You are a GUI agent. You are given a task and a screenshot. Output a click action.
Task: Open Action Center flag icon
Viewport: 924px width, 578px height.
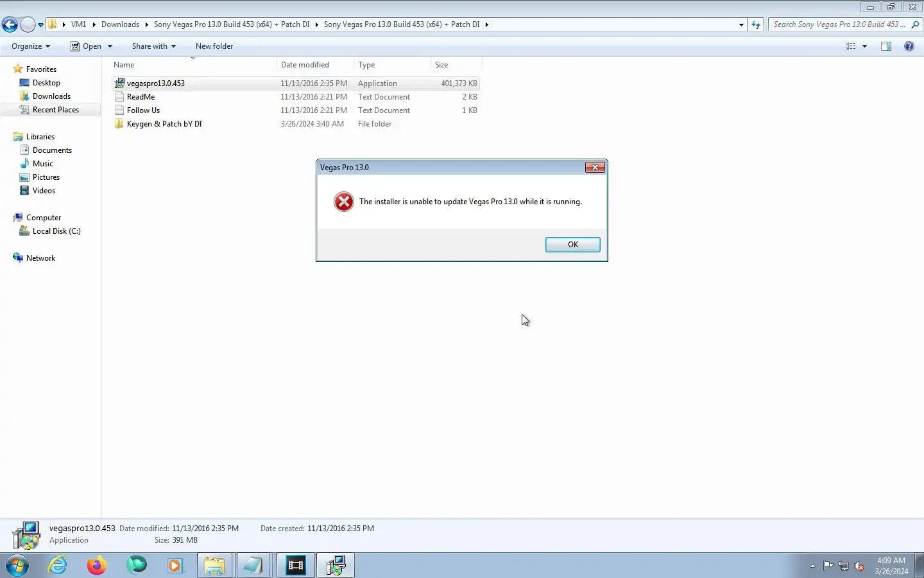[828, 566]
